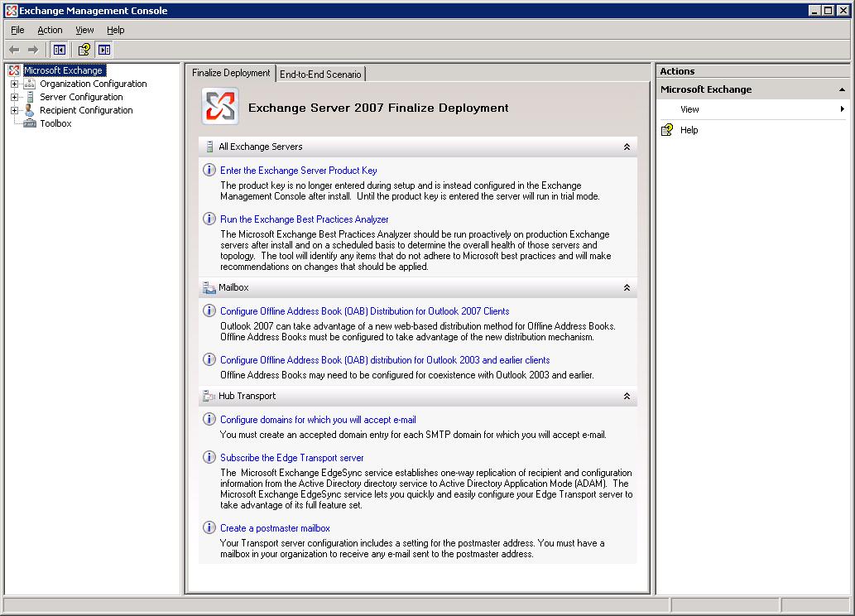Click info icon beside OAB Outlook 2007 Clients

click(x=209, y=310)
